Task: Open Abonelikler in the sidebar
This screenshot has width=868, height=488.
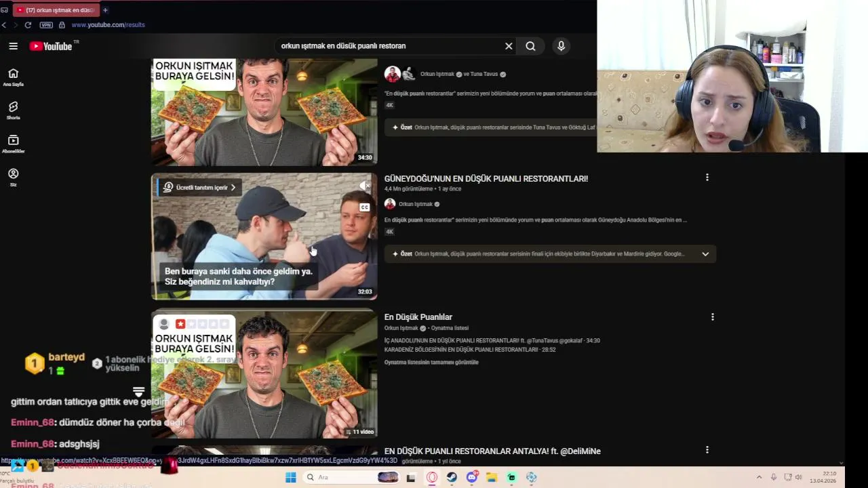Action: (x=13, y=144)
